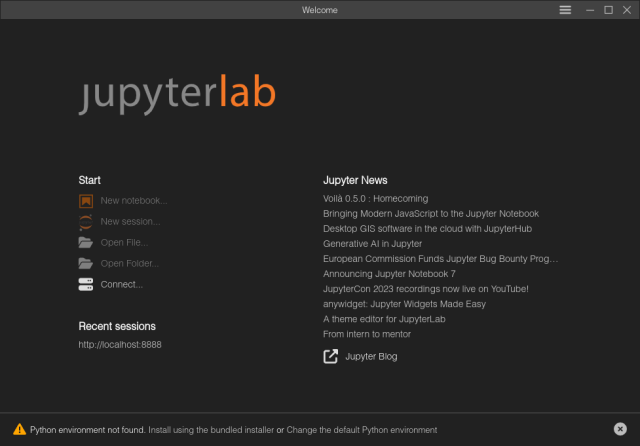Select Connect... to a server
Viewport: 640px width, 446px height.
tap(122, 284)
